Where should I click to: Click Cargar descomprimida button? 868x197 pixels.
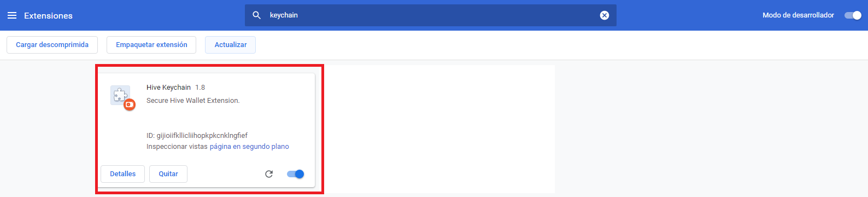pyautogui.click(x=52, y=45)
